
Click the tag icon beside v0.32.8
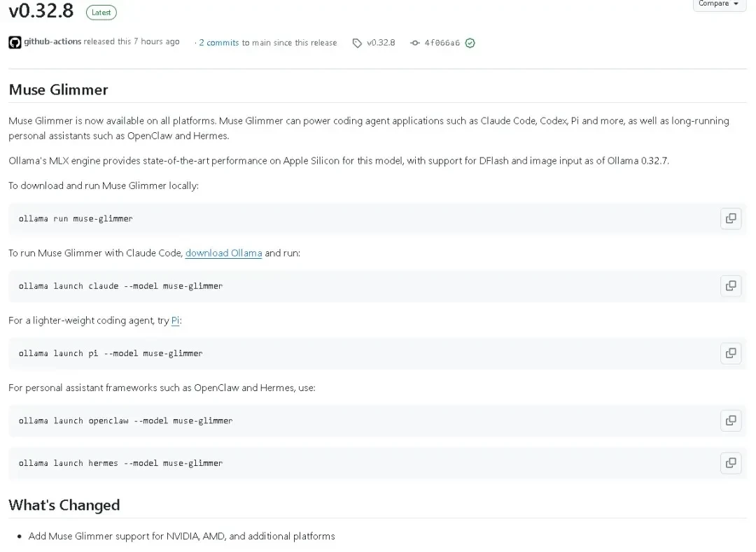[357, 43]
